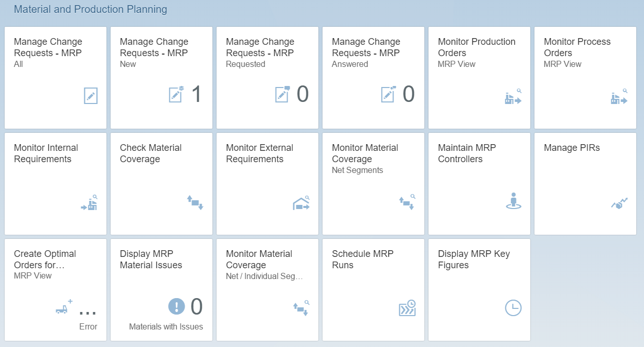644x347 pixels.
Task: Click the warehouse icon on Monitor External Requirements tile
Action: (301, 203)
